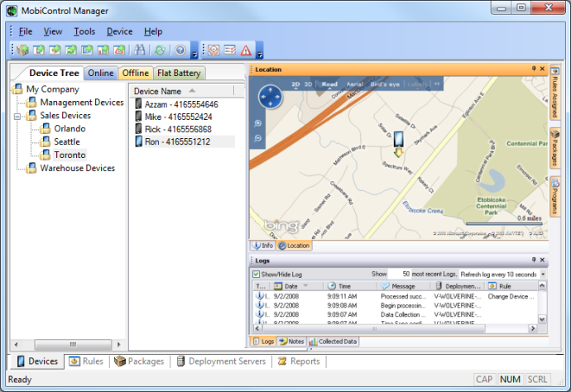The height and width of the screenshot is (392, 571).
Task: Open the log refresh interval dropdown
Action: point(543,274)
